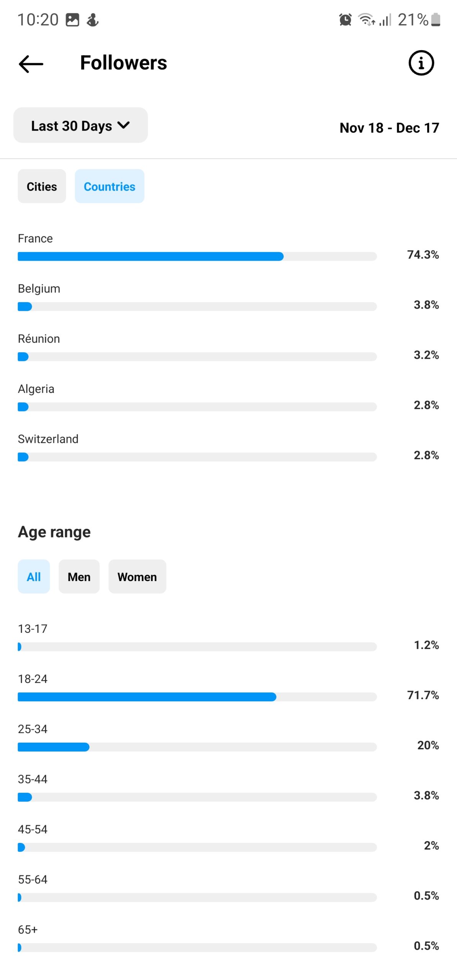Open the info circle icon

tap(421, 63)
